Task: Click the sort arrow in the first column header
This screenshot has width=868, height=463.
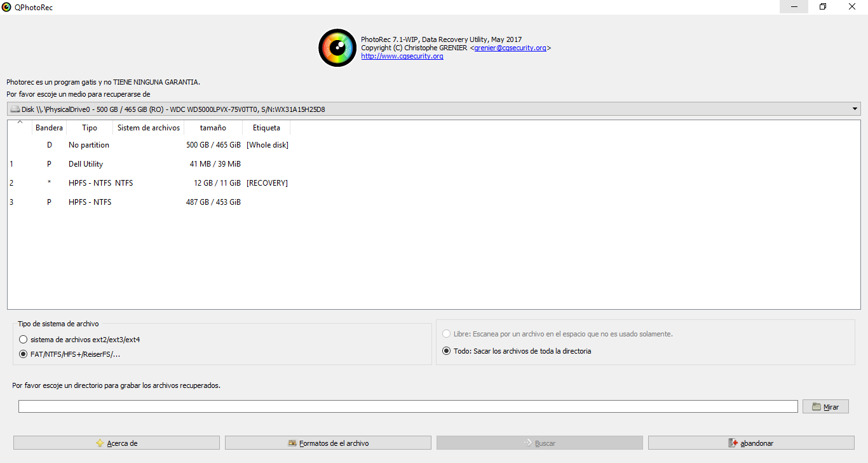Action: point(20,123)
